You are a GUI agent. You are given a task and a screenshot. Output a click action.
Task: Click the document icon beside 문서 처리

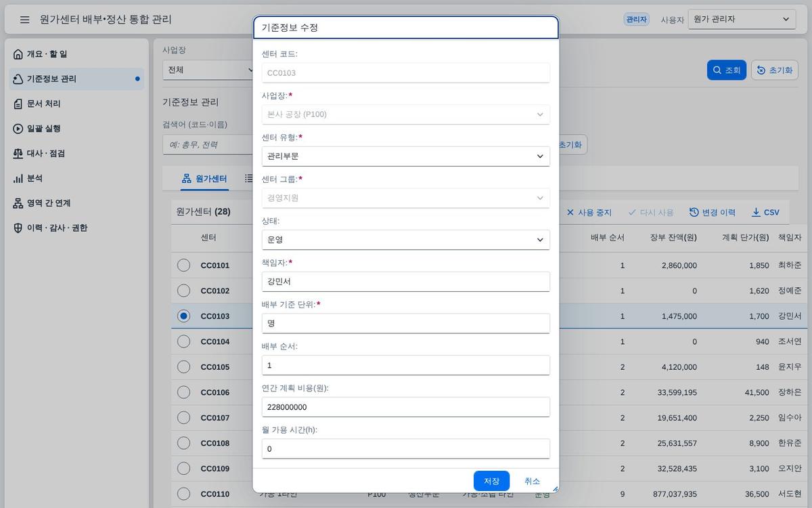click(18, 104)
